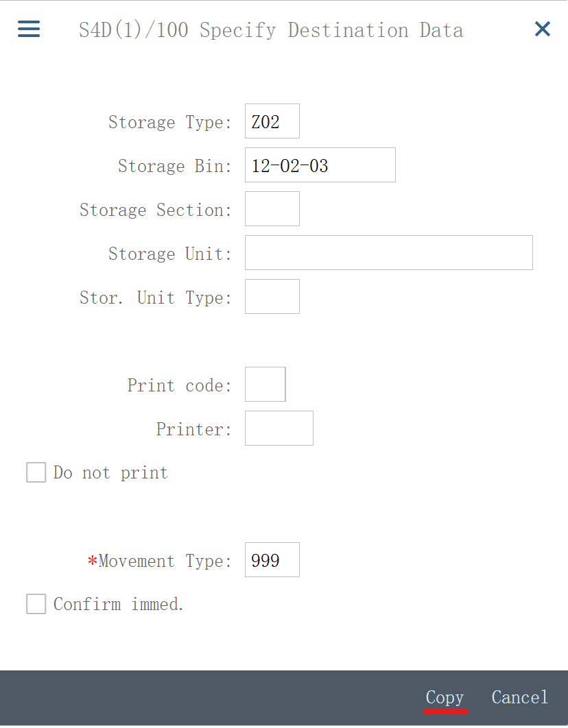568x728 pixels.
Task: Close the Specify Destination Data dialog
Action: pos(542,29)
